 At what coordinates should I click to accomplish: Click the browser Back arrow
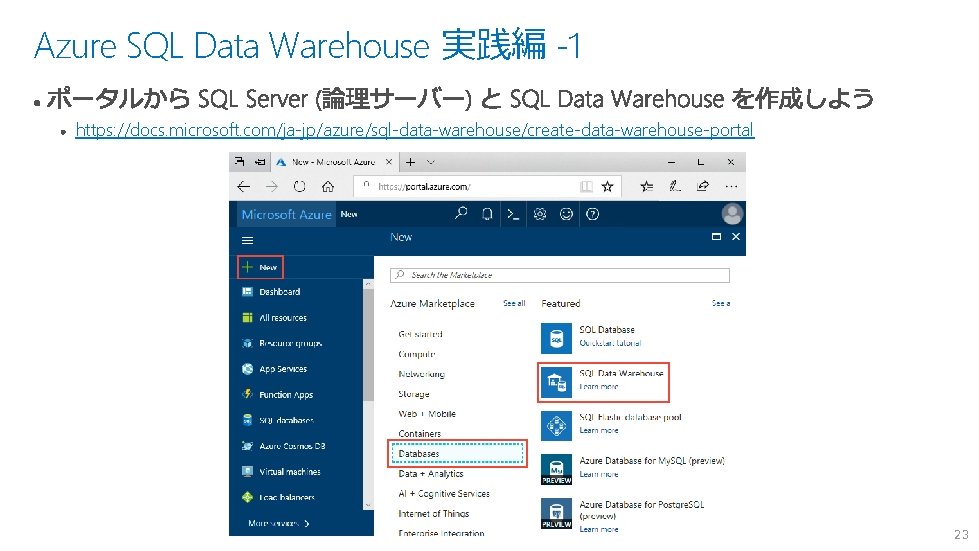(x=244, y=187)
